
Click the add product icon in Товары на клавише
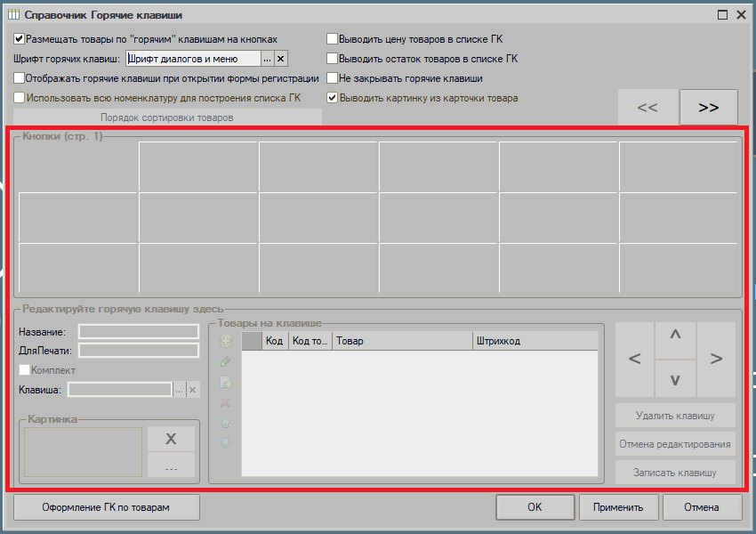click(225, 341)
